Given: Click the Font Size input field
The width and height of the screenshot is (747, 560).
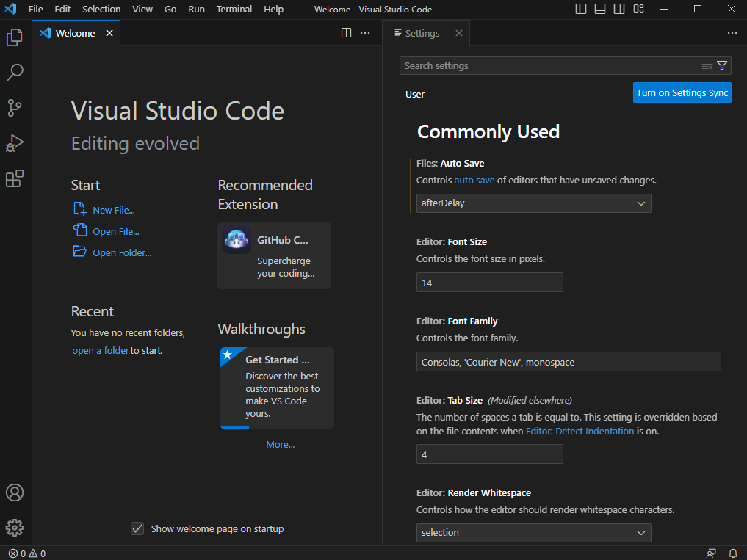Looking at the screenshot, I should 490,283.
